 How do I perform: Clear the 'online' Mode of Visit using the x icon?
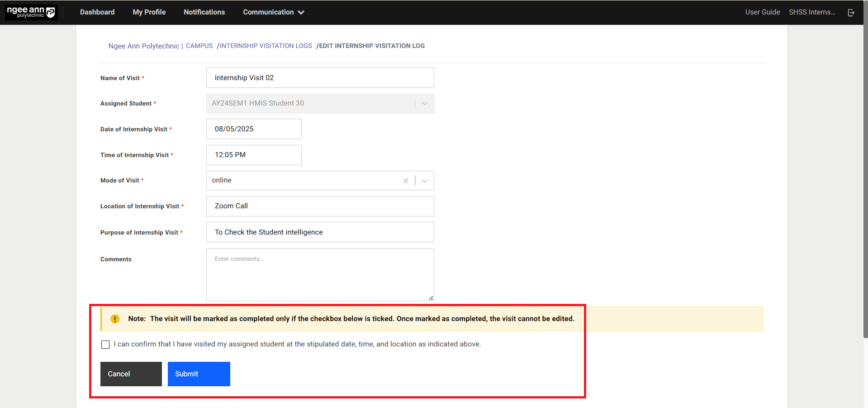pos(406,180)
